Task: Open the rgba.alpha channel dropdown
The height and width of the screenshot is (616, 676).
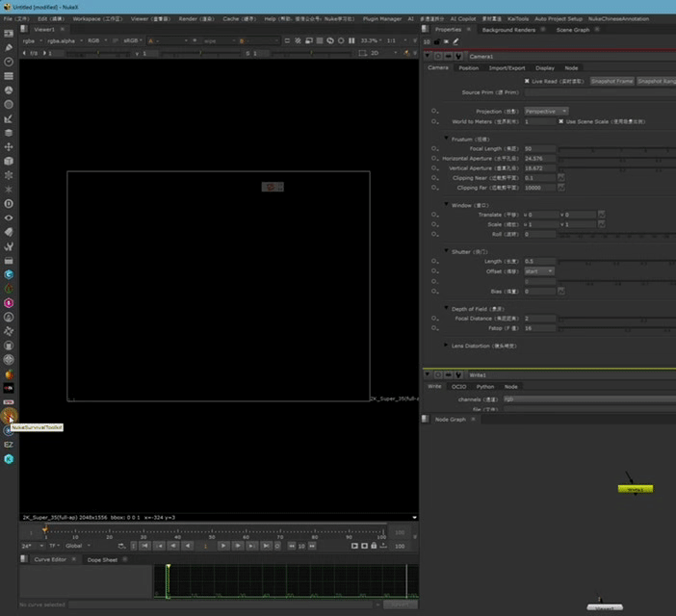Action: [65, 40]
